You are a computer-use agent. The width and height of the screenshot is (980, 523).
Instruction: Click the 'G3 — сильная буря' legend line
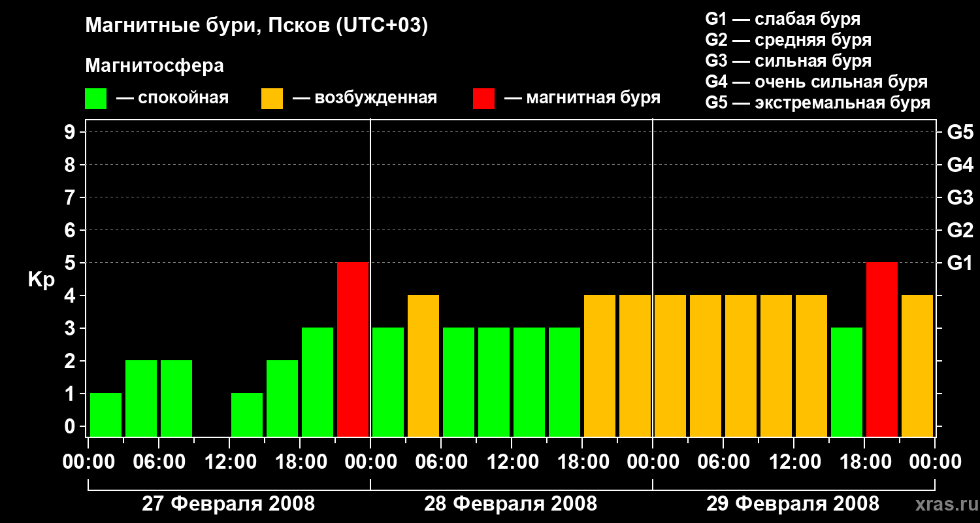point(789,61)
